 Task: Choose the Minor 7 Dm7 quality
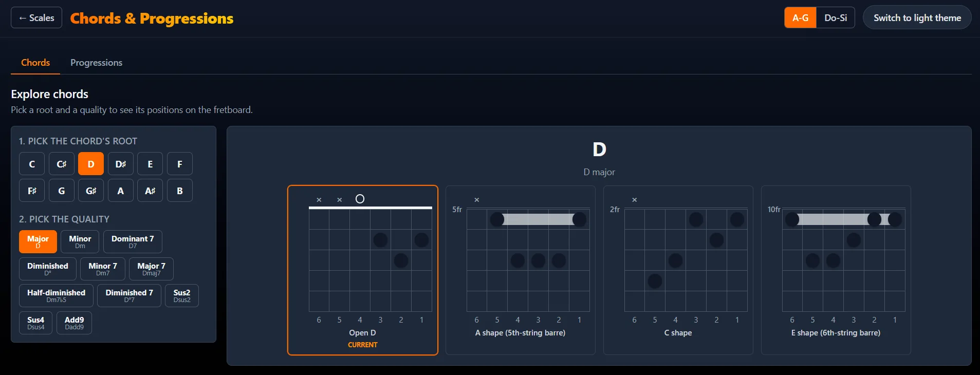point(103,269)
